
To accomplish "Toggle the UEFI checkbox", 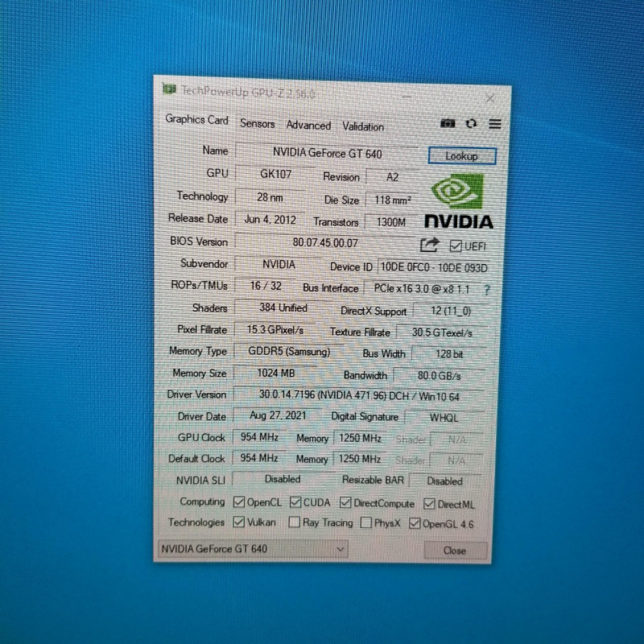I will [x=456, y=246].
